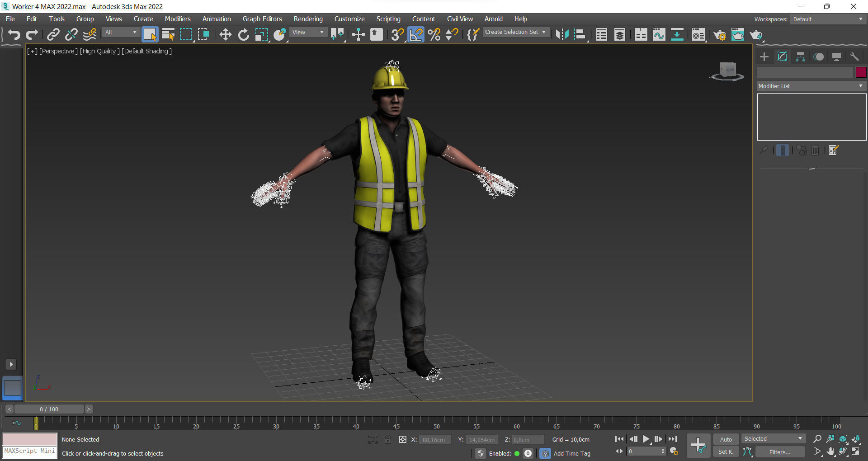Screen dimensions: 868x461
Task: Click the Align tool icon
Action: (x=580, y=35)
